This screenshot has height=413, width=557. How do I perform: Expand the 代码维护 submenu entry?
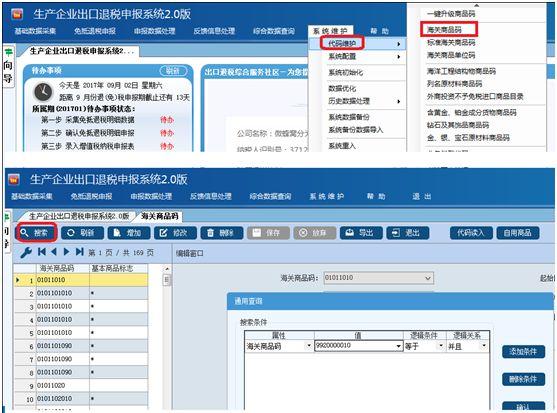point(357,44)
